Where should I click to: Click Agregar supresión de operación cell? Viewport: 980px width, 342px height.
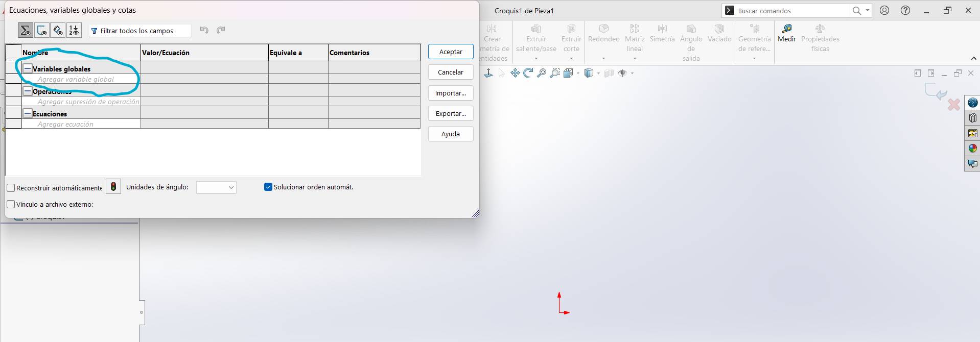81,102
